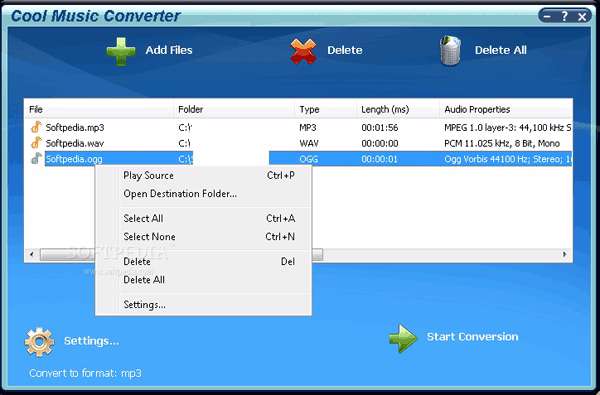The width and height of the screenshot is (600, 395).
Task: Sort by the File column header
Action: tap(99, 109)
